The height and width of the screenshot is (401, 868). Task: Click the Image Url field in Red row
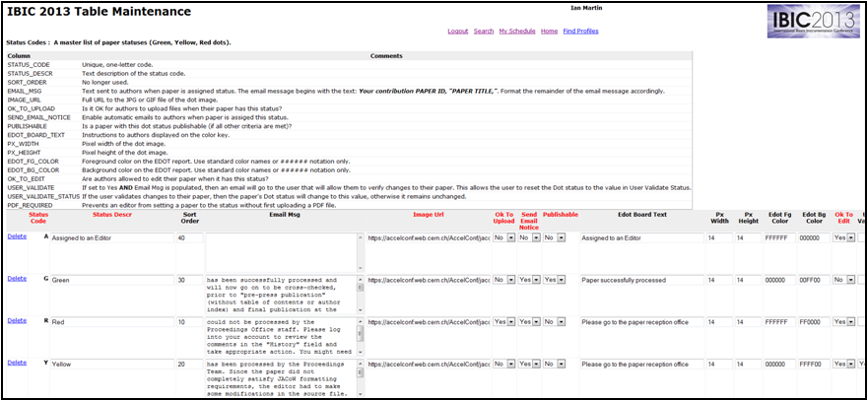tap(429, 322)
